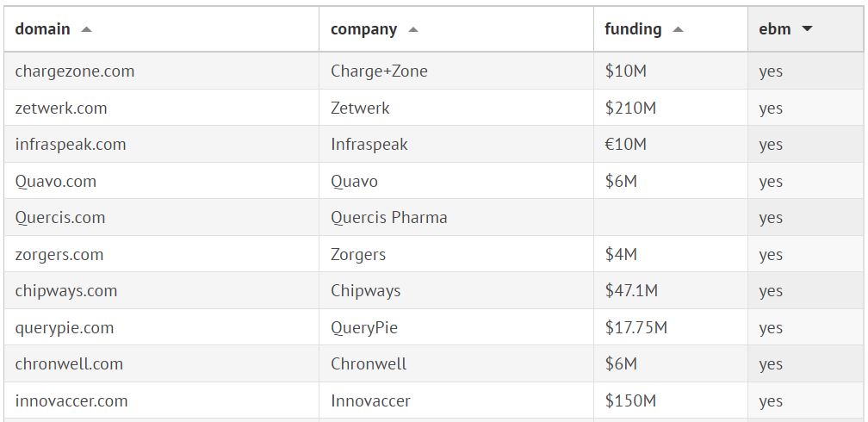Click the Chronwell company cell
Screen dimensions: 868x422
tap(369, 364)
